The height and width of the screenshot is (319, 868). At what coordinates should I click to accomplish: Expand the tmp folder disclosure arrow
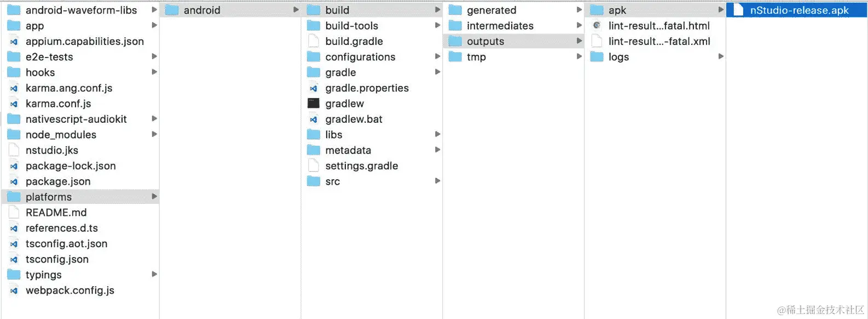(579, 56)
